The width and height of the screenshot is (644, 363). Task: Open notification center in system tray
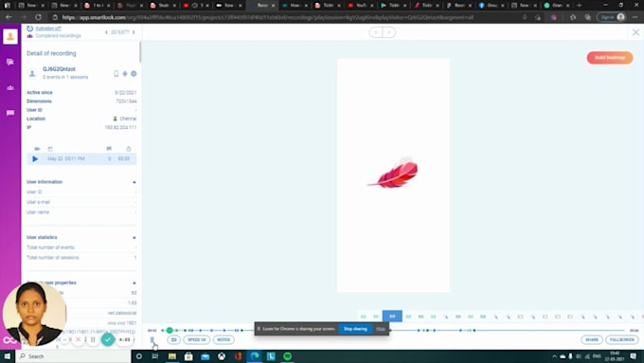(x=634, y=356)
